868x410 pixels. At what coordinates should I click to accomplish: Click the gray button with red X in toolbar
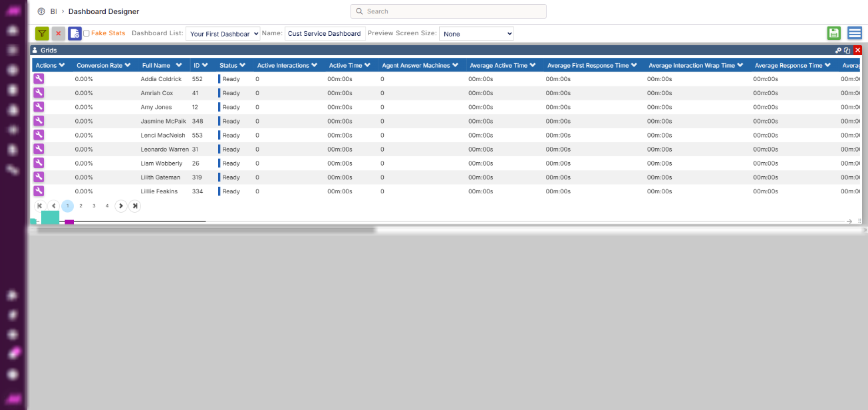pos(59,33)
